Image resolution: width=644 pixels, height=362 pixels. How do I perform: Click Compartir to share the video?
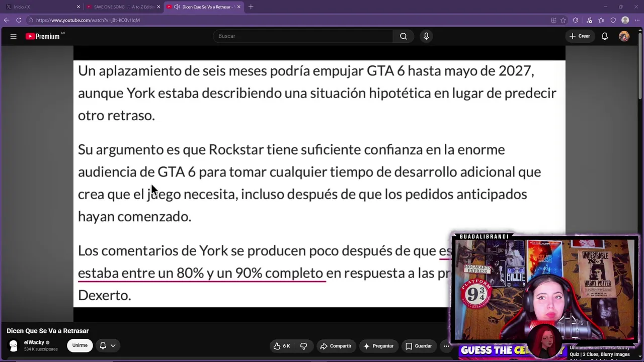tap(336, 346)
